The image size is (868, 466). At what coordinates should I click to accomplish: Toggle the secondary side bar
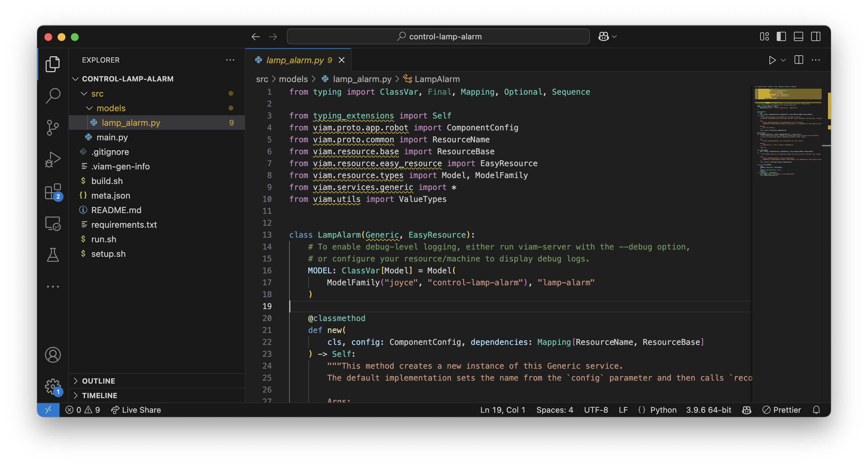(816, 36)
